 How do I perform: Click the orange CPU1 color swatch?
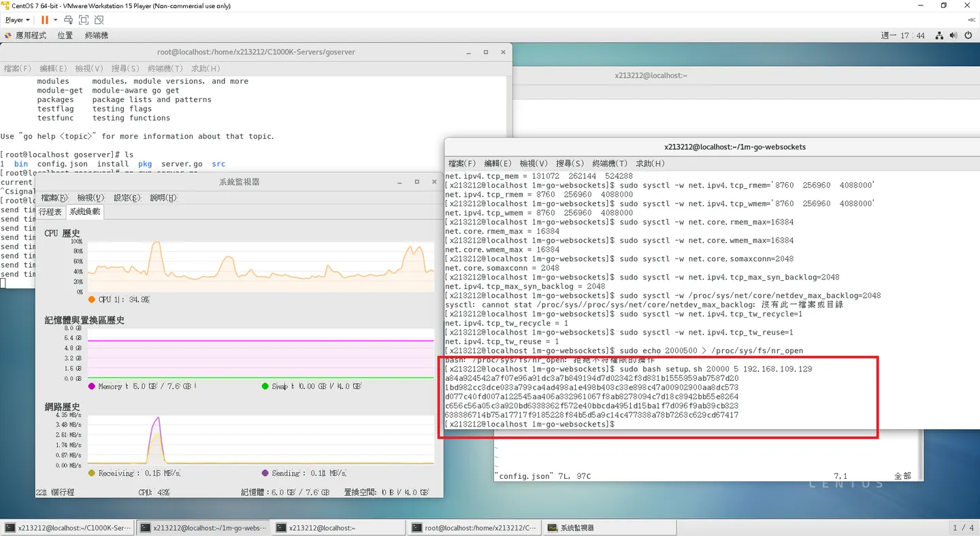click(92, 299)
